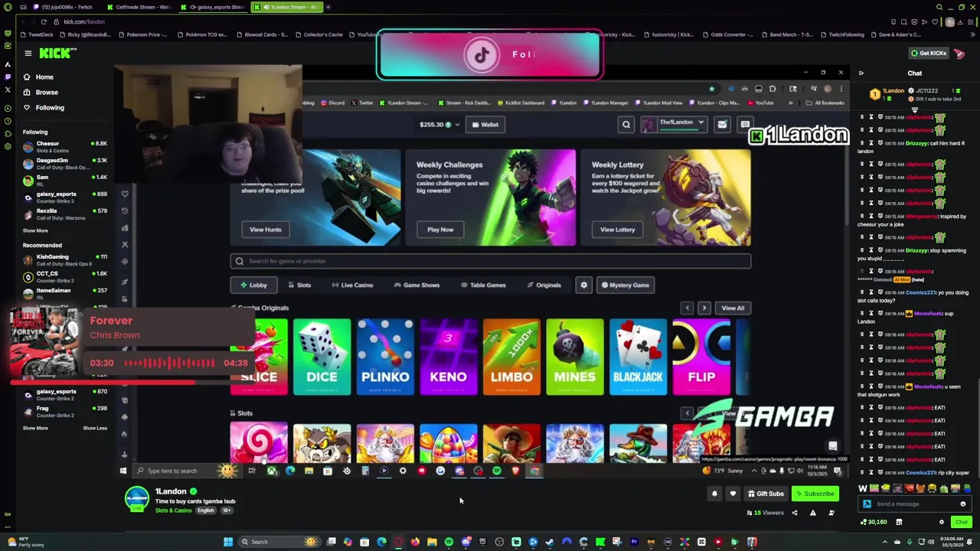980x551 pixels.
Task: Click the green Chat send button
Action: point(961,522)
